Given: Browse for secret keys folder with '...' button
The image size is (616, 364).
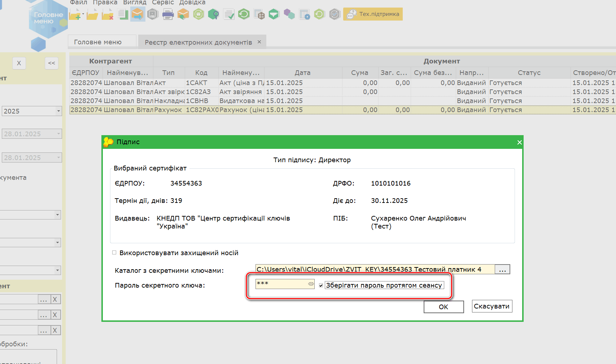Looking at the screenshot, I should point(502,270).
